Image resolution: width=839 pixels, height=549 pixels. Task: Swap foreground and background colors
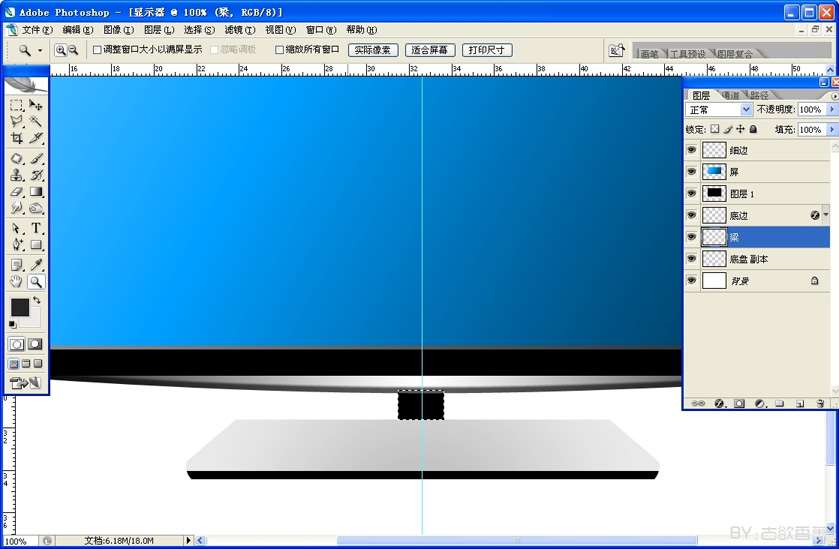[x=36, y=300]
